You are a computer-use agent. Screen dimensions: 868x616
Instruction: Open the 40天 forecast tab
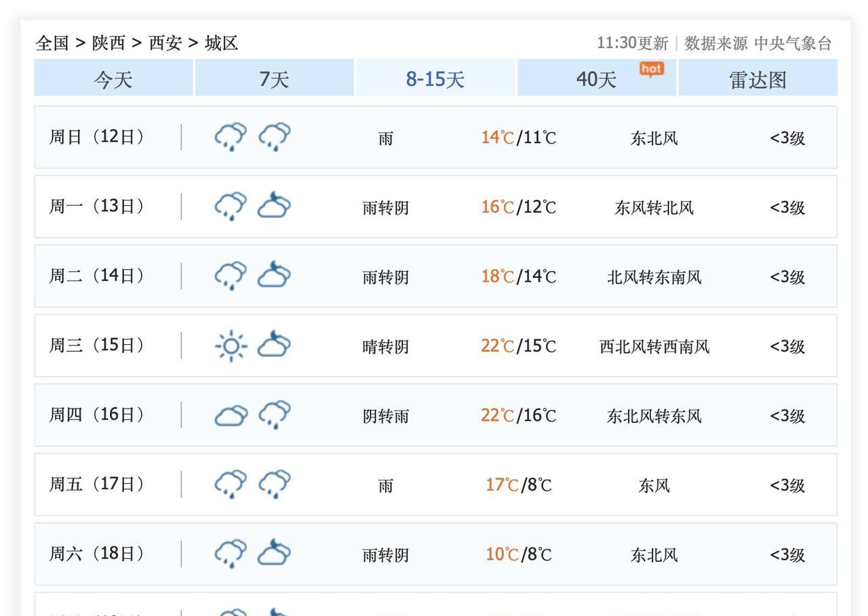(596, 79)
